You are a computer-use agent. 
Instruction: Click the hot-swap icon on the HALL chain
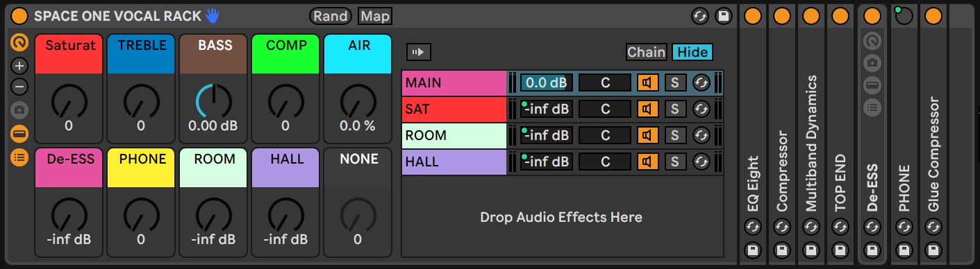702,162
